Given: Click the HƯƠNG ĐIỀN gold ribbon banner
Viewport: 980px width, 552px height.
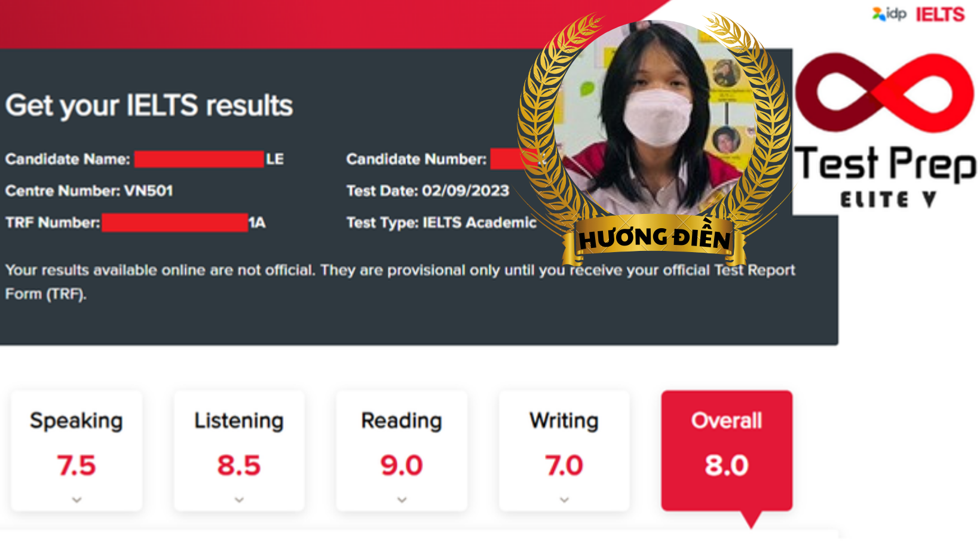Looking at the screenshot, I should tap(655, 239).
